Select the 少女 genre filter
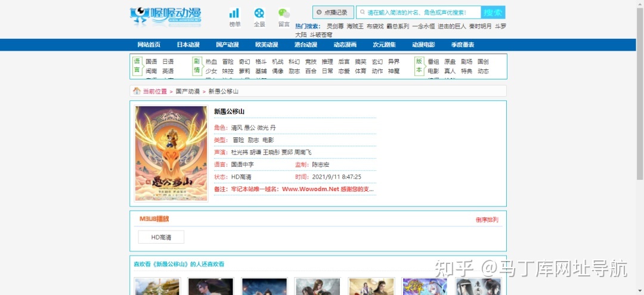Screen dimensions: 644x295 (212, 71)
